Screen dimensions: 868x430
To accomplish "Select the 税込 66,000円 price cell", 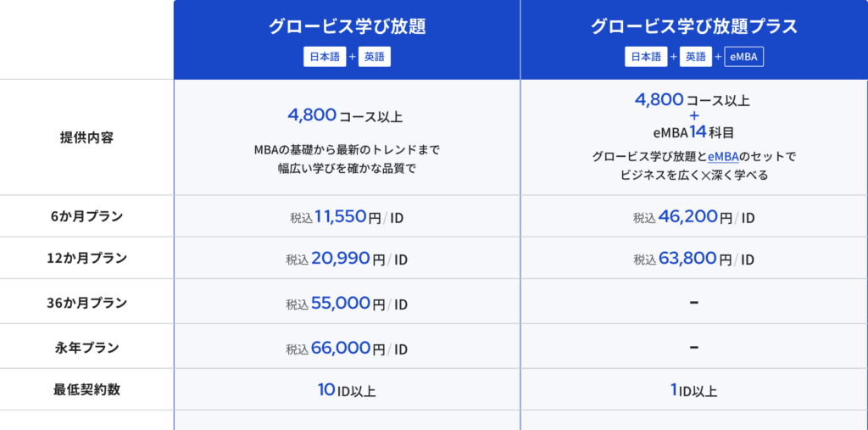I will 347,348.
